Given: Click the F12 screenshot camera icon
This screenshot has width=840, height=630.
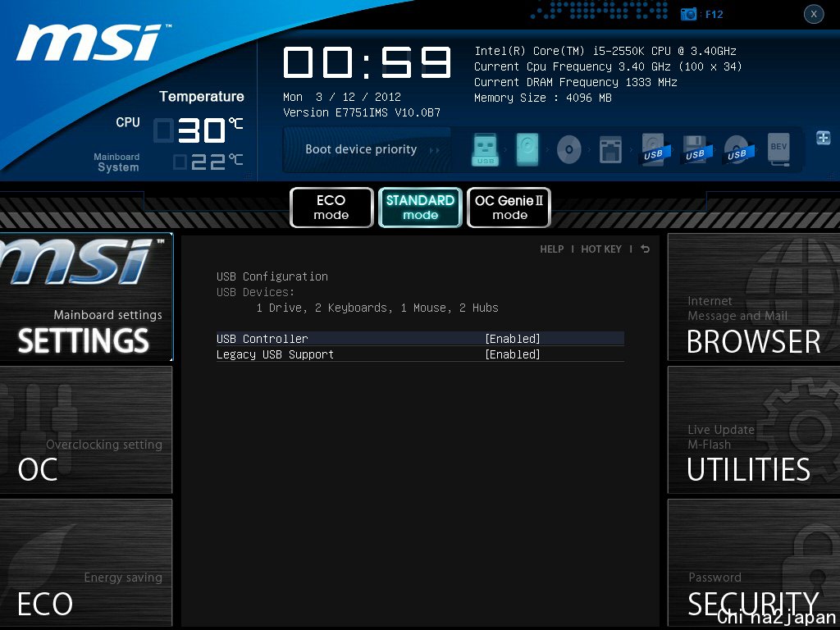Looking at the screenshot, I should pos(688,15).
